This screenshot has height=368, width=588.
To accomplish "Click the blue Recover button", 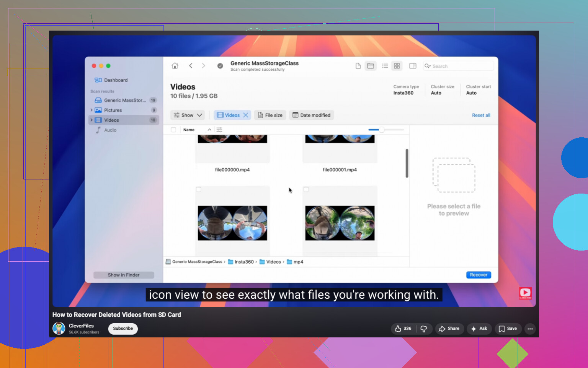I will click(479, 275).
